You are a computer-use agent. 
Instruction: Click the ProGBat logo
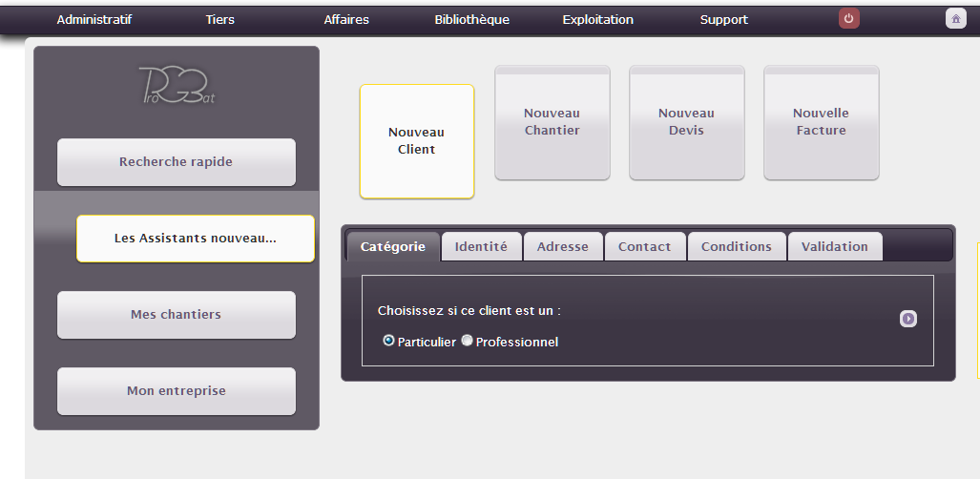point(177,88)
